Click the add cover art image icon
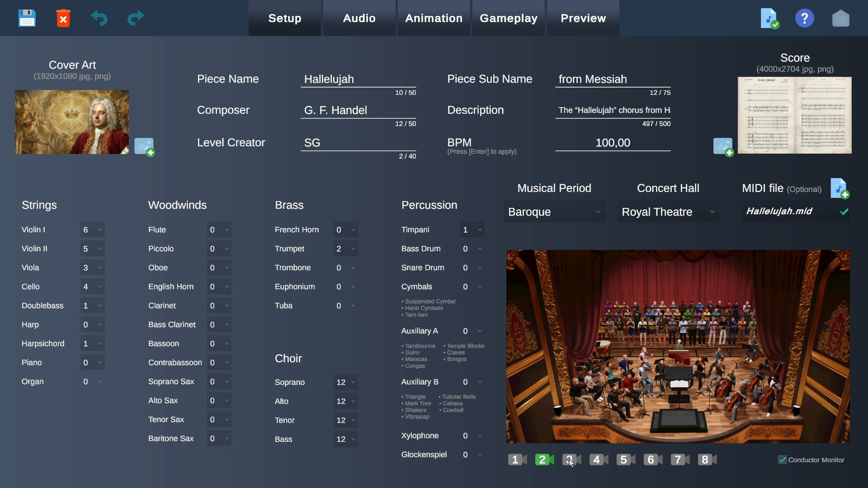Screen dimensions: 868x488 (145, 147)
